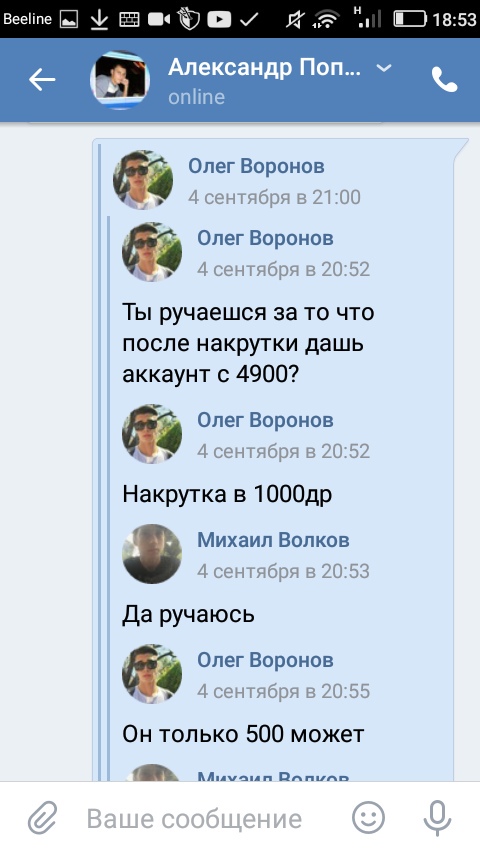Tap the microphone to record voice message
Viewport: 480px width, 854px height.
coord(437,818)
